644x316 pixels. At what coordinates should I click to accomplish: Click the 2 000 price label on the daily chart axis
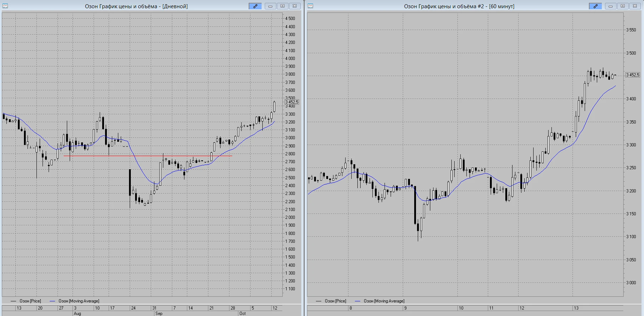290,217
